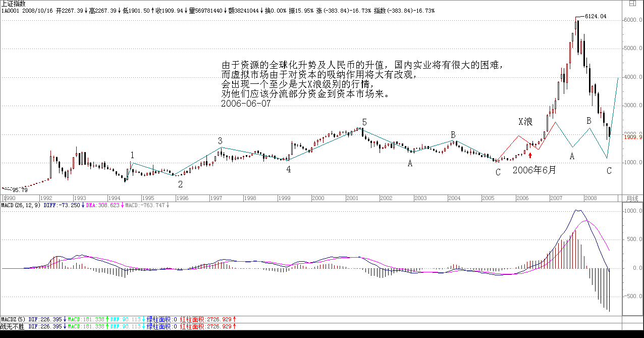Click the 月线 period label
Viewport: 644px width, 338px height.
pos(632,198)
